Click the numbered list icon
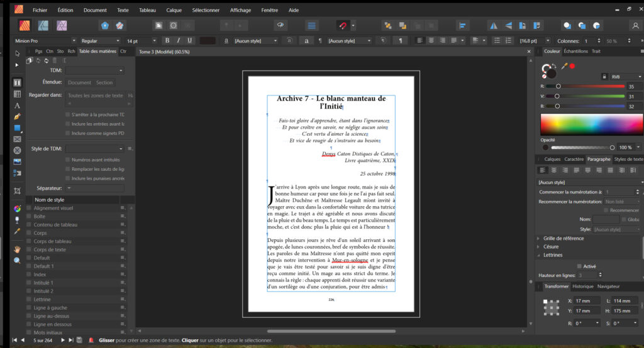 pyautogui.click(x=508, y=41)
